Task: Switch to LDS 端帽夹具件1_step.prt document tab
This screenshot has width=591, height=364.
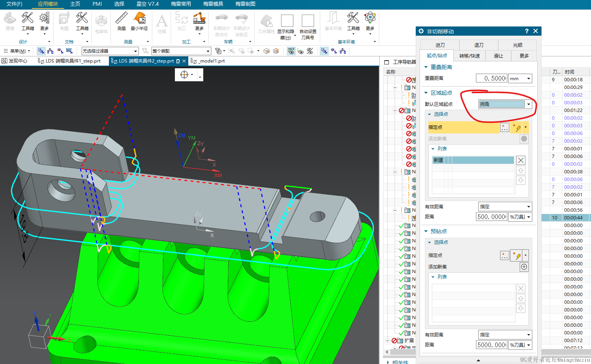Action: [x=69, y=61]
